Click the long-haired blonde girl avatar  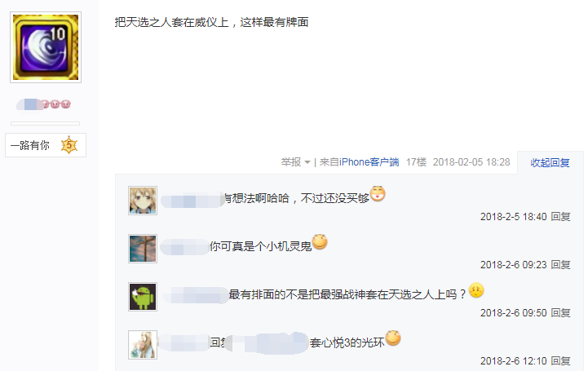143,345
